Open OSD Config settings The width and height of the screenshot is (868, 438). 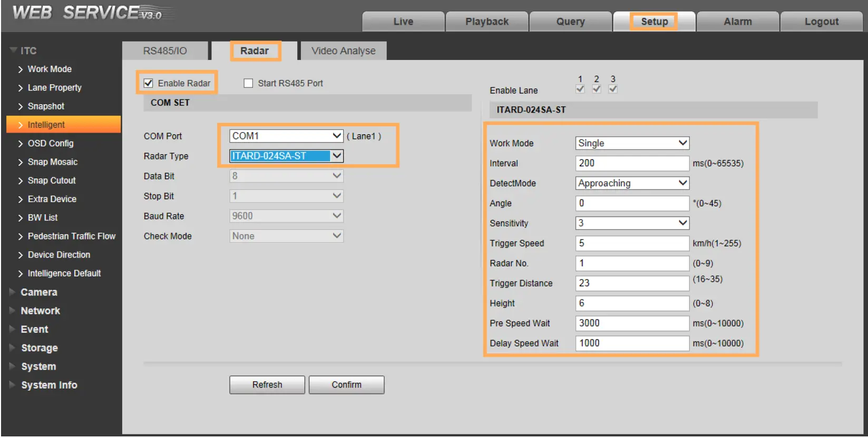(x=51, y=143)
